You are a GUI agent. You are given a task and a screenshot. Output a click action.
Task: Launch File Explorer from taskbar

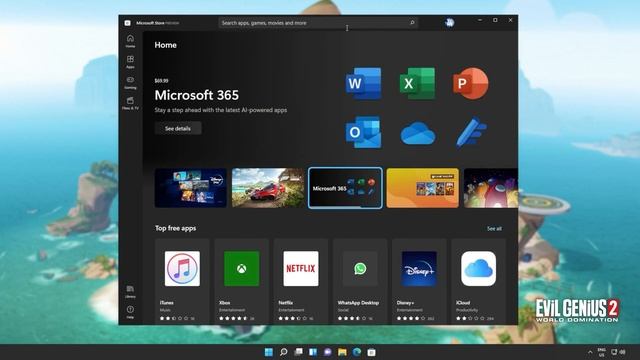tap(342, 352)
